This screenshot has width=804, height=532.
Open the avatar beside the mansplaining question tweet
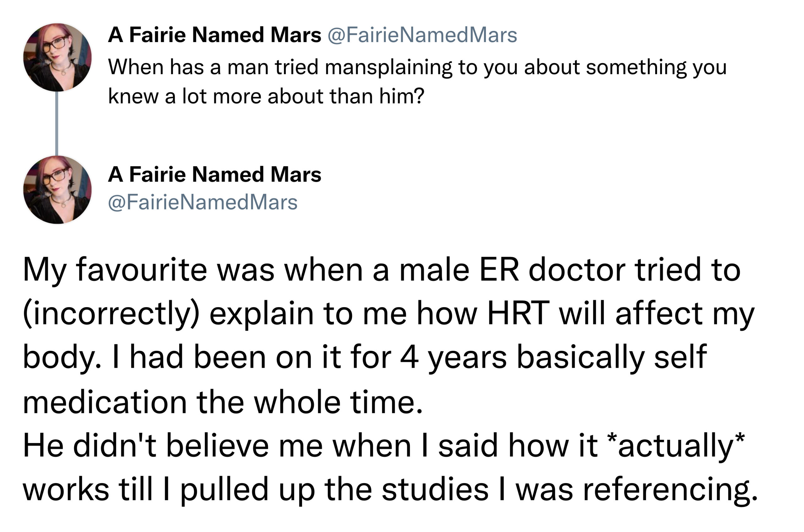57,57
